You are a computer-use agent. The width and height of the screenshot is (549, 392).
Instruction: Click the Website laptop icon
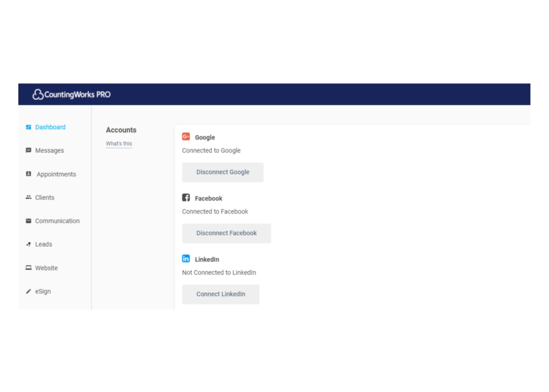tap(28, 268)
